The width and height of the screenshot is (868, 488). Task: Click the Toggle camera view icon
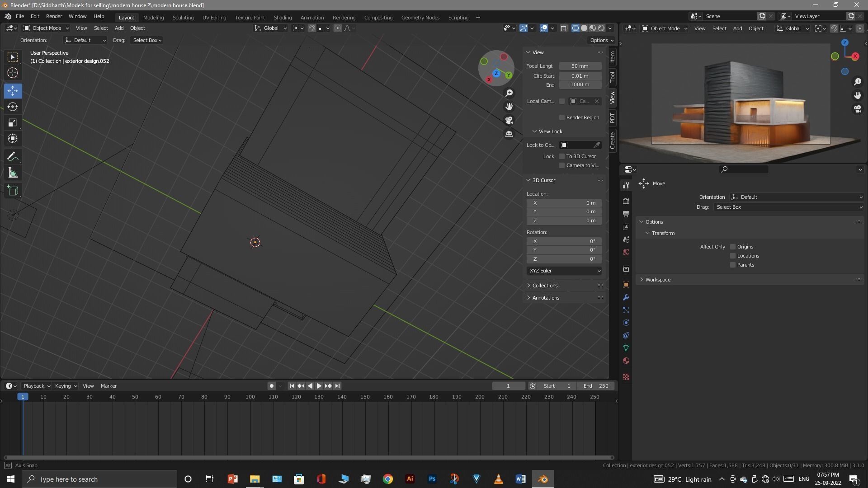(509, 120)
